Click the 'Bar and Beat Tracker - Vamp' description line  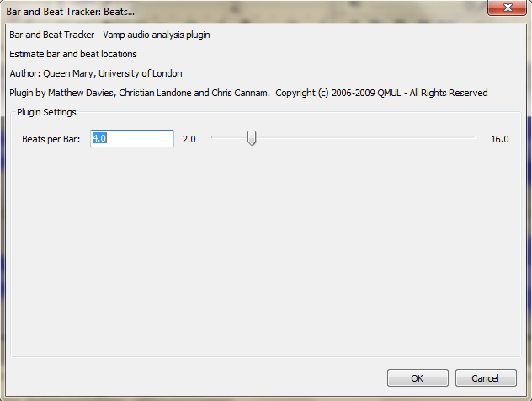point(109,35)
